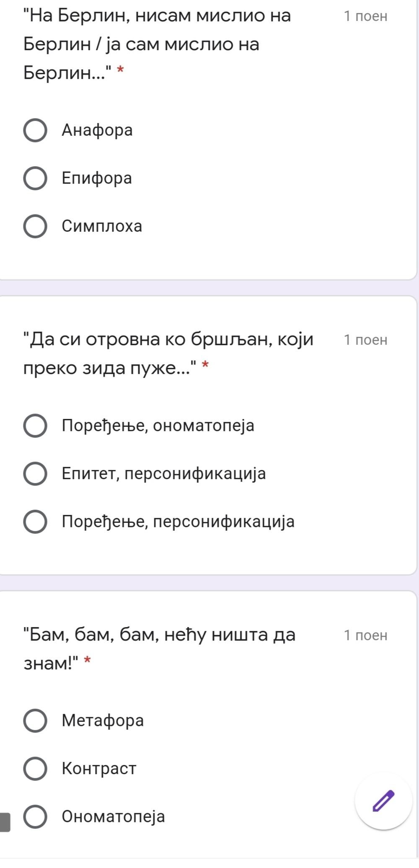
Task: Click the 1 поен label of Бам question
Action: coord(365,635)
